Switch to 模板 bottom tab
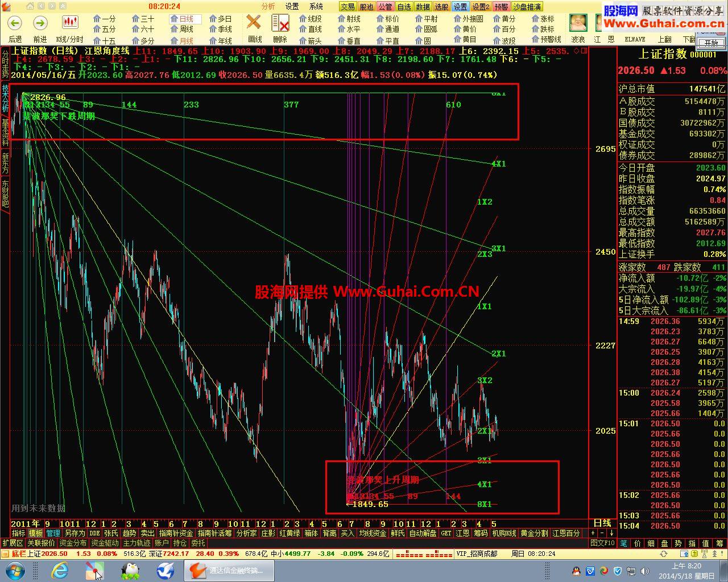This screenshot has width=728, height=582. pos(36,533)
